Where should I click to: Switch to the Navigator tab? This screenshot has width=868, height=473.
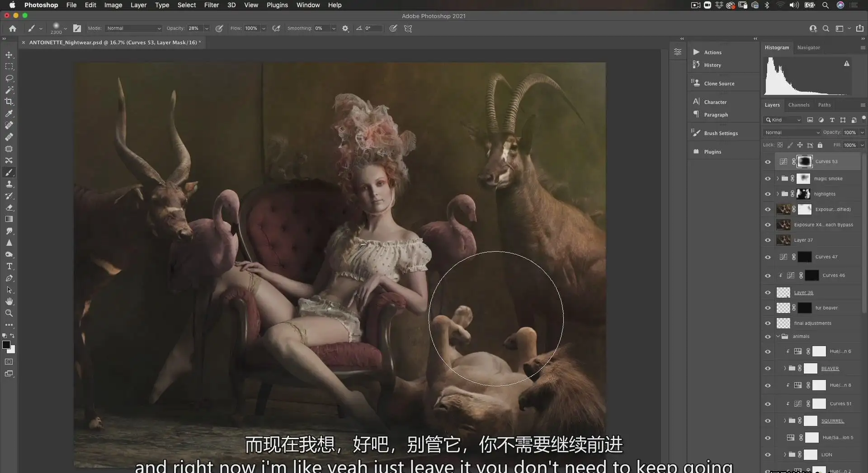point(808,47)
